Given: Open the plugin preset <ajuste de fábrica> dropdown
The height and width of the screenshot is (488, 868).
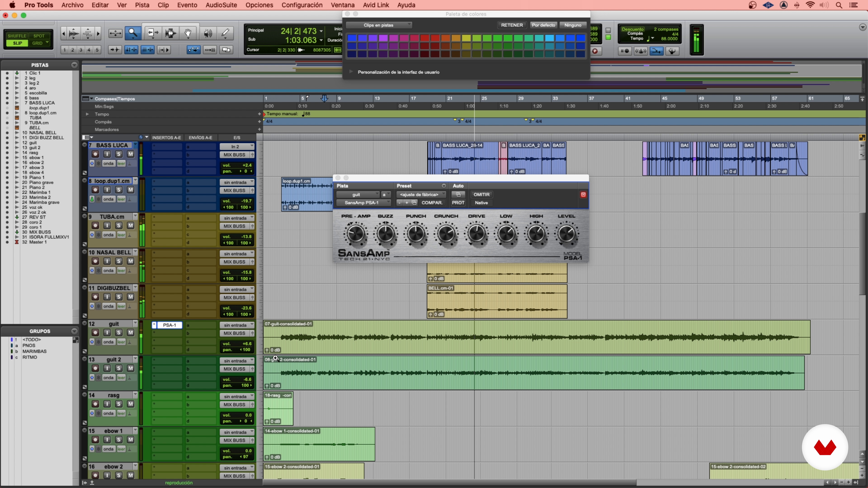Looking at the screenshot, I should pyautogui.click(x=421, y=194).
